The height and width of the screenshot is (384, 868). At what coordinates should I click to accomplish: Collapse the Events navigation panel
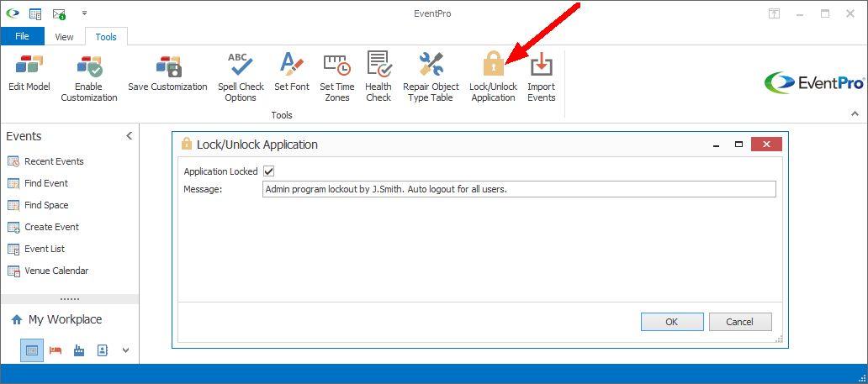(129, 135)
